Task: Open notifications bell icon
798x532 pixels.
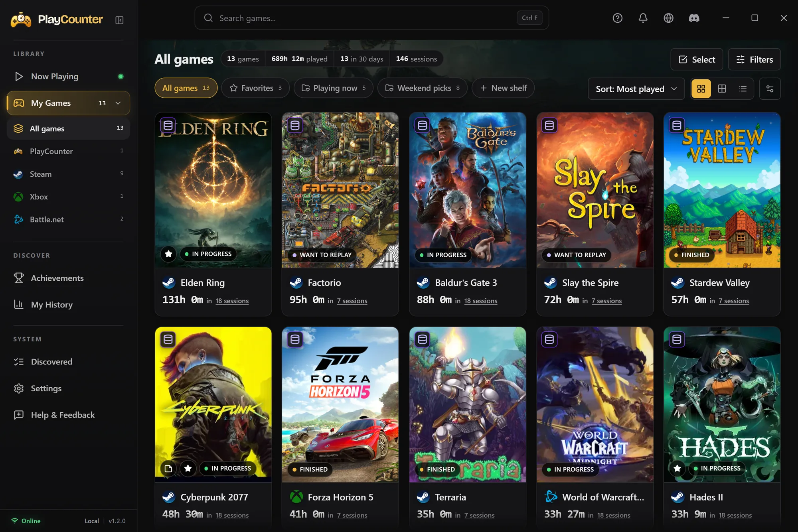Action: pos(643,18)
